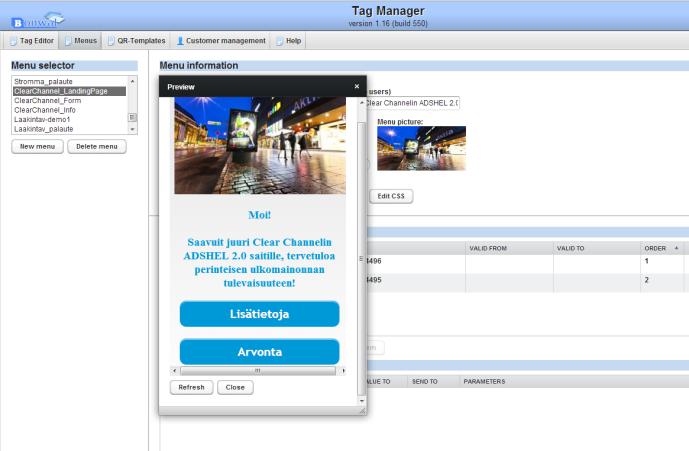Select ClearChannel_LandingPage menu entry
689x451 pixels.
(69, 91)
